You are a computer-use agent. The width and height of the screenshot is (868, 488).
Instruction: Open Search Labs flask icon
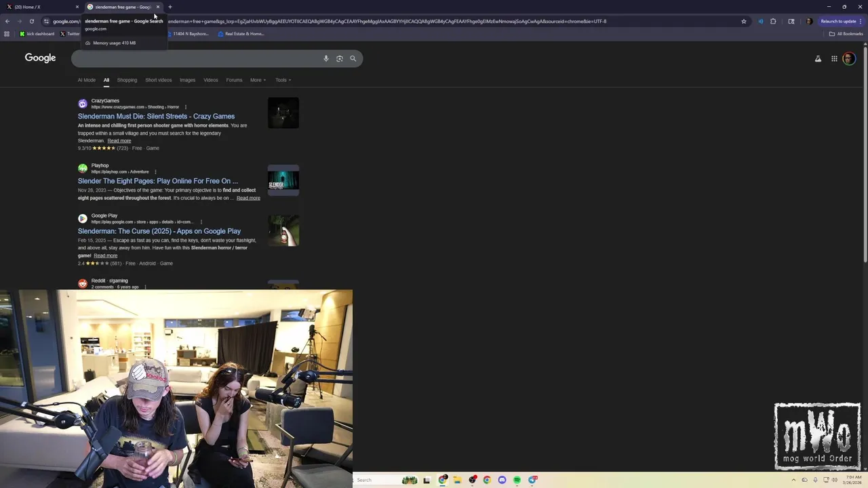tap(818, 59)
